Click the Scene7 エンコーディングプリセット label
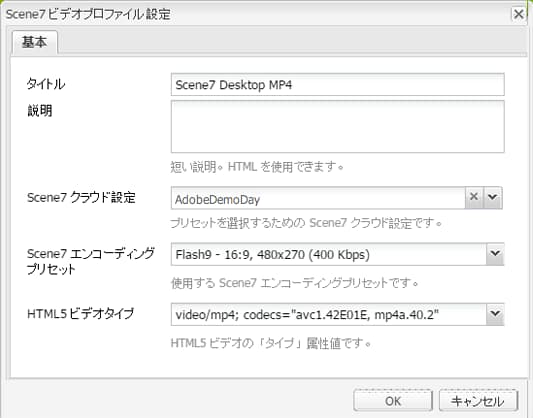533x418 pixels. [x=91, y=261]
